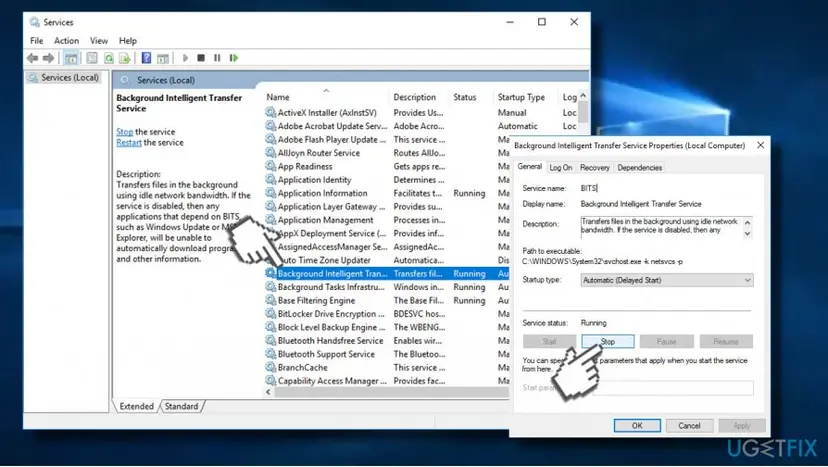Select the Block Level Backup Engine row
This screenshot has width=828, height=467.
(x=386, y=327)
